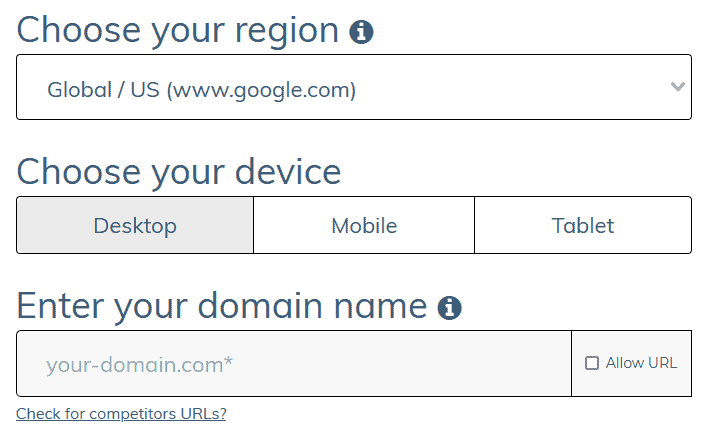The height and width of the screenshot is (429, 707).
Task: Open the Global / US region dropdown
Action: click(353, 87)
